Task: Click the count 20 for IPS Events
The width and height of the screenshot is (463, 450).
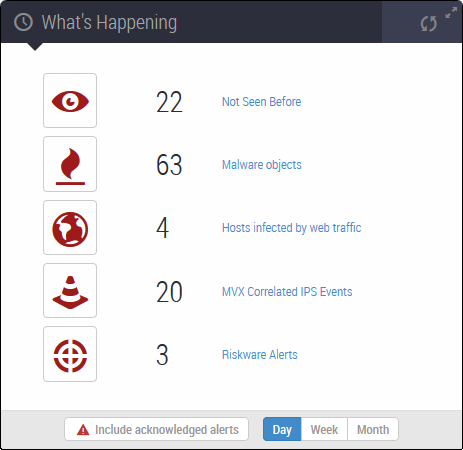Action: click(x=169, y=292)
